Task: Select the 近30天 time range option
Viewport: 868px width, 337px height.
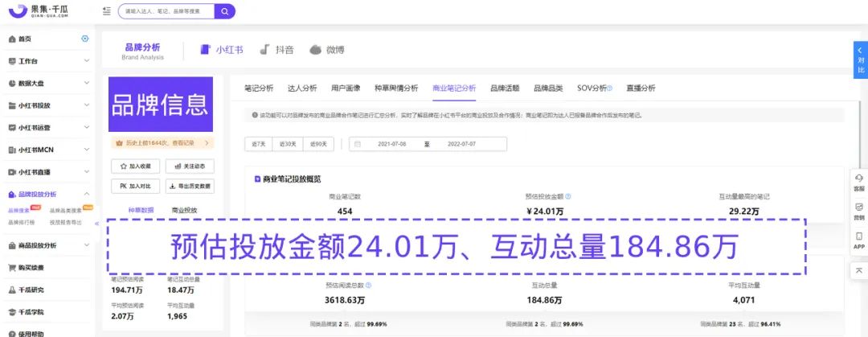Action: [x=287, y=144]
